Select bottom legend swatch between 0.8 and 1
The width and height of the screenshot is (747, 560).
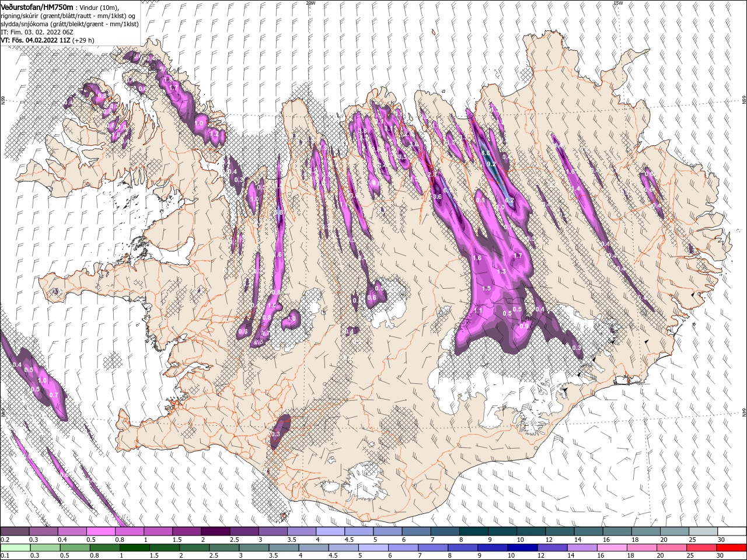[x=104, y=548]
